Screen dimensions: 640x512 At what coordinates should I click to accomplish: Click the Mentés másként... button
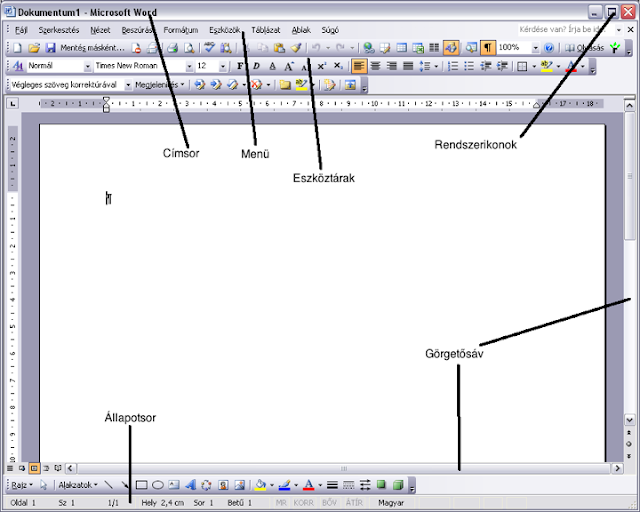92,48
